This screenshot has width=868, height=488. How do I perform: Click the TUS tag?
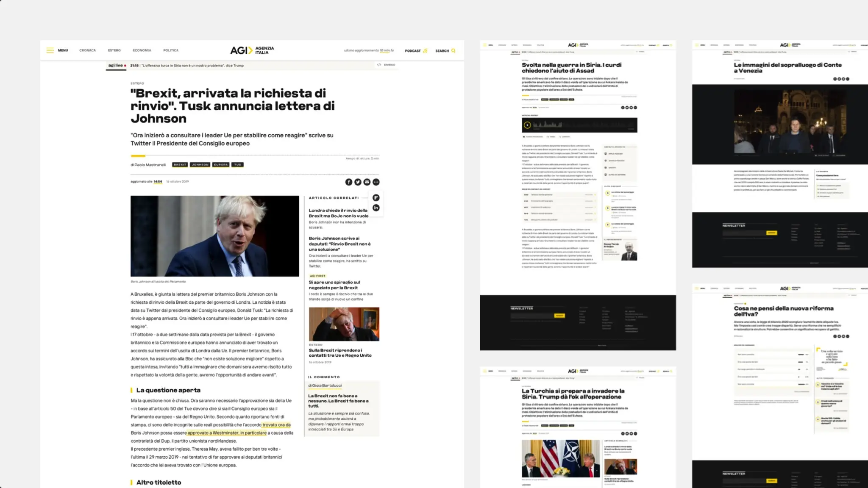click(238, 164)
